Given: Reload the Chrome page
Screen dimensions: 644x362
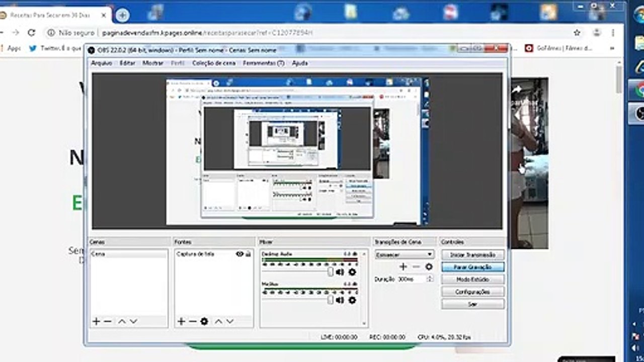Looking at the screenshot, I should click(x=32, y=33).
